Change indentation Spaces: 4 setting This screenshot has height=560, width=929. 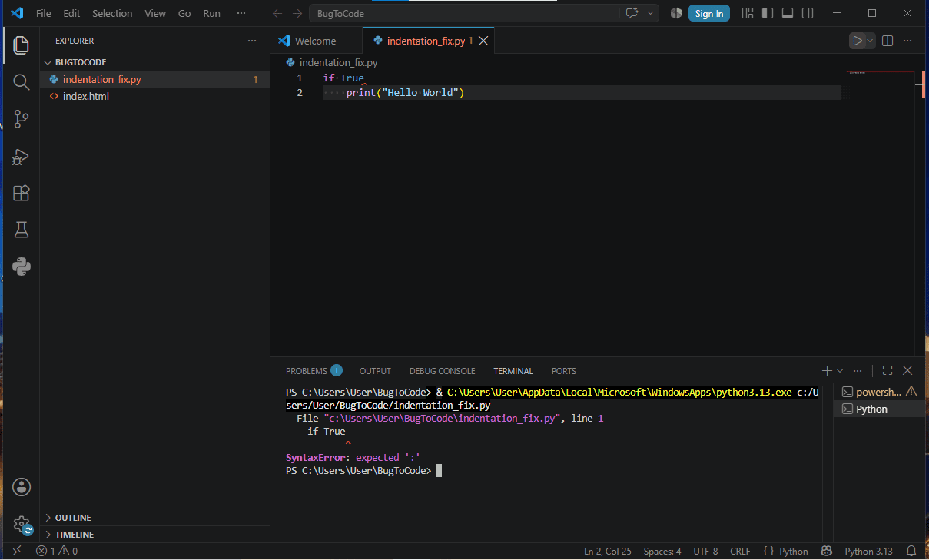(662, 551)
